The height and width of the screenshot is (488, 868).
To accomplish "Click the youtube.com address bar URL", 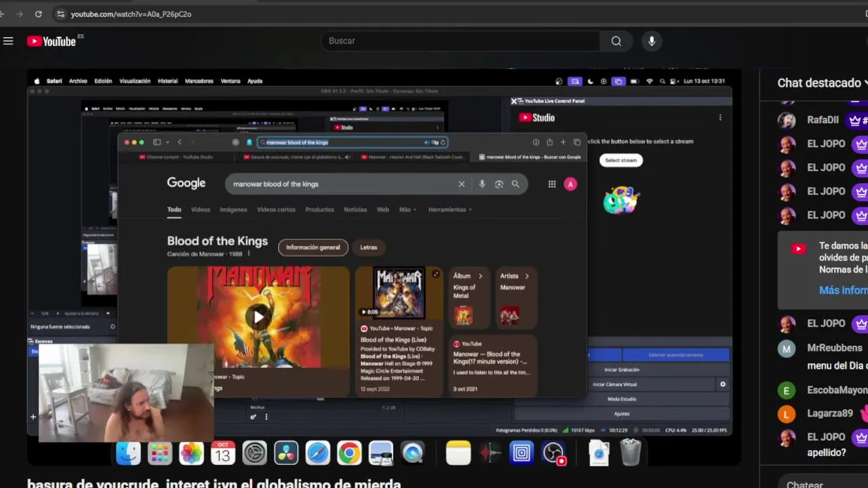I will point(131,14).
